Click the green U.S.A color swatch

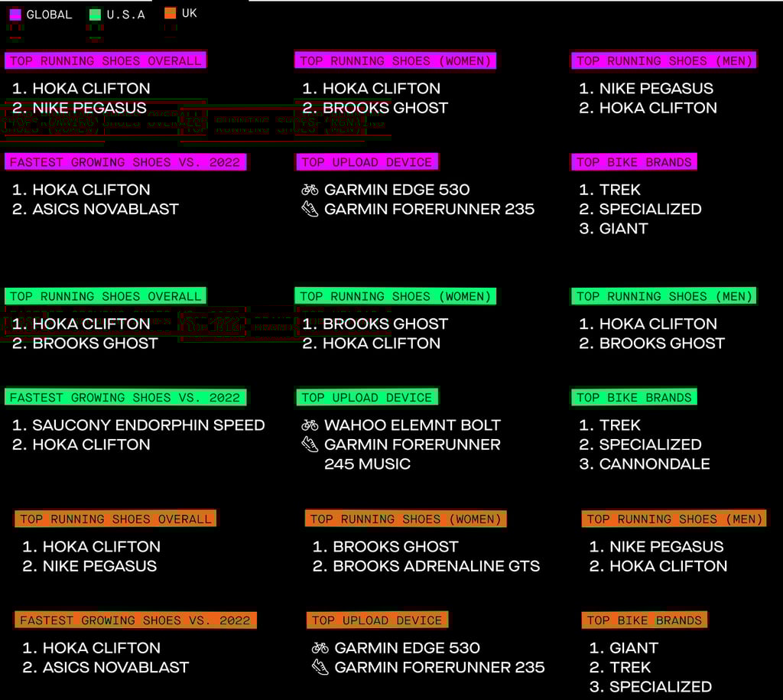[95, 13]
